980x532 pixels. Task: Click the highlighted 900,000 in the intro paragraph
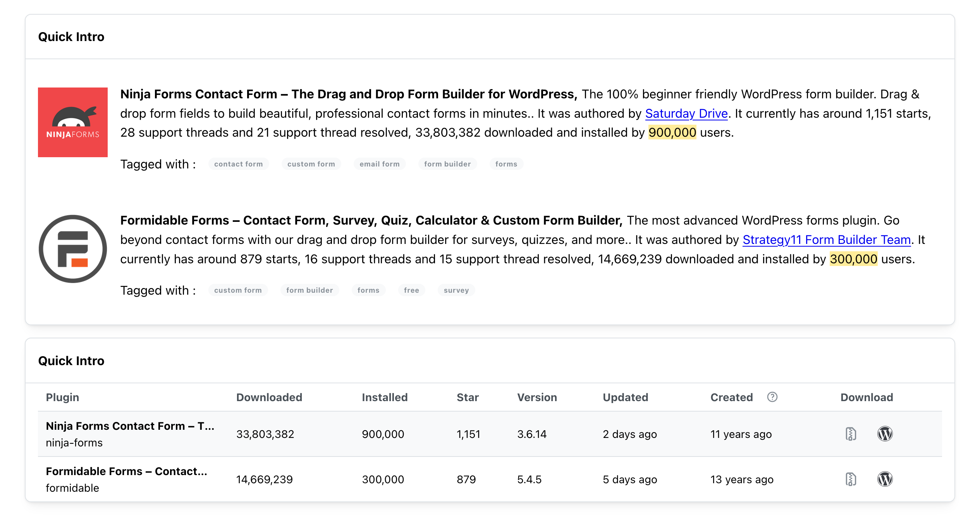(672, 132)
